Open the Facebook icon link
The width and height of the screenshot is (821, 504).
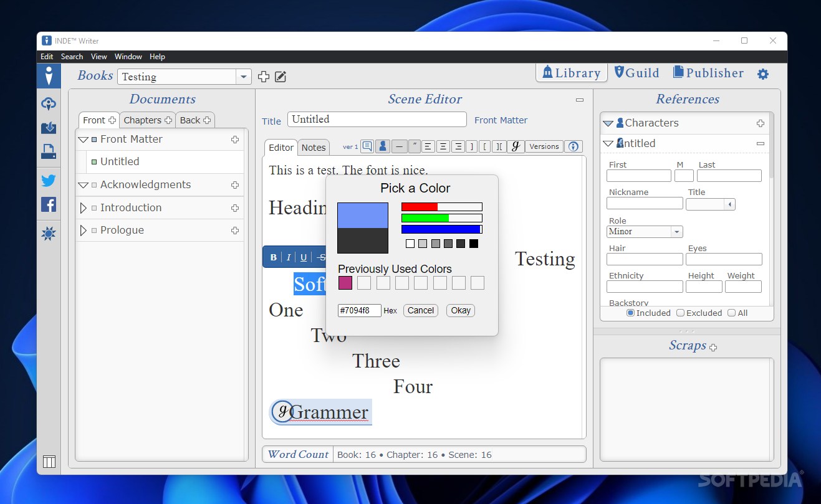tap(49, 204)
